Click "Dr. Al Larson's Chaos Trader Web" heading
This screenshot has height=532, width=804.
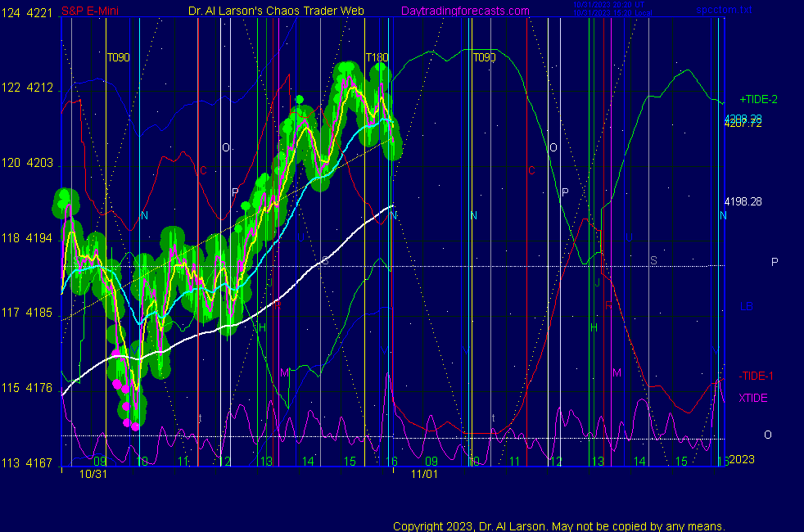[276, 11]
